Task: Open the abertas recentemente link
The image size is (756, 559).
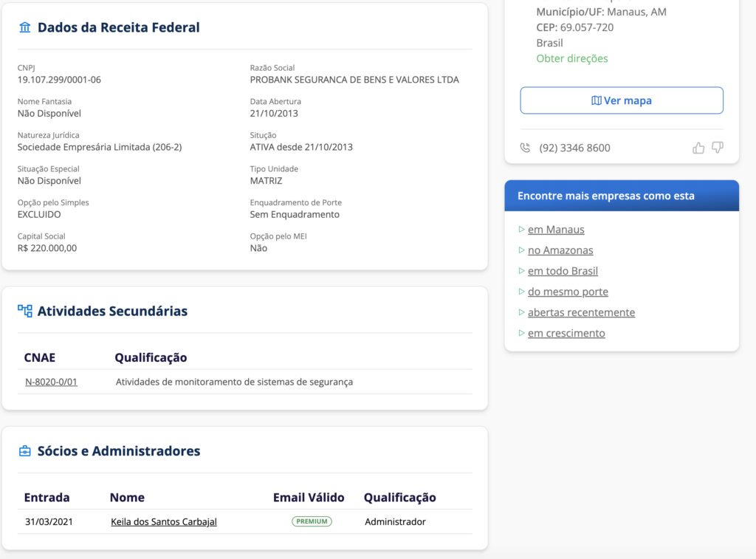Action: [581, 312]
